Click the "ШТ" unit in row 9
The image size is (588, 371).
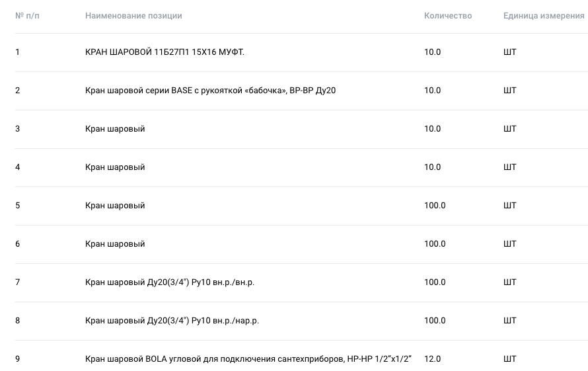509,359
